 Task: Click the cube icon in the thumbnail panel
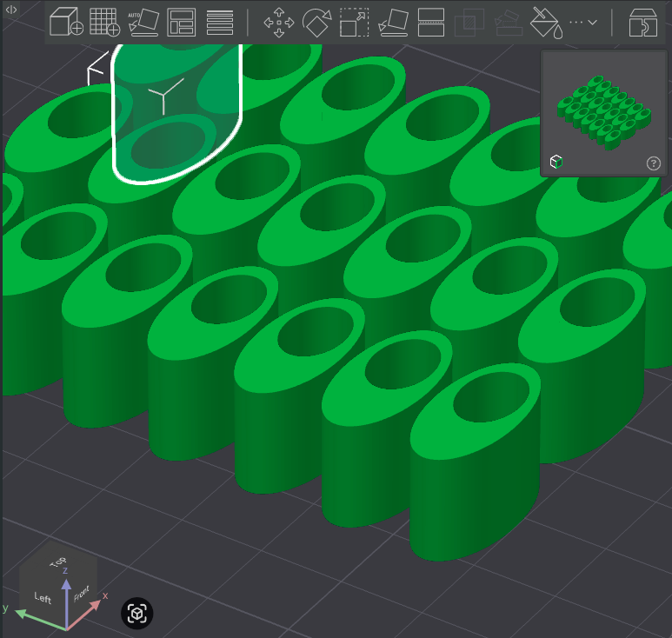coord(556,162)
